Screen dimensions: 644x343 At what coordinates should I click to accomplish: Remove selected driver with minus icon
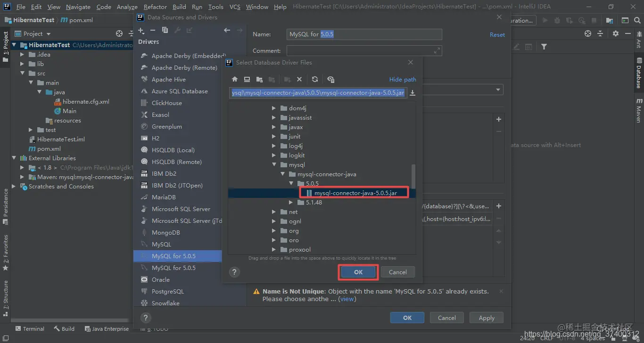[x=153, y=30]
